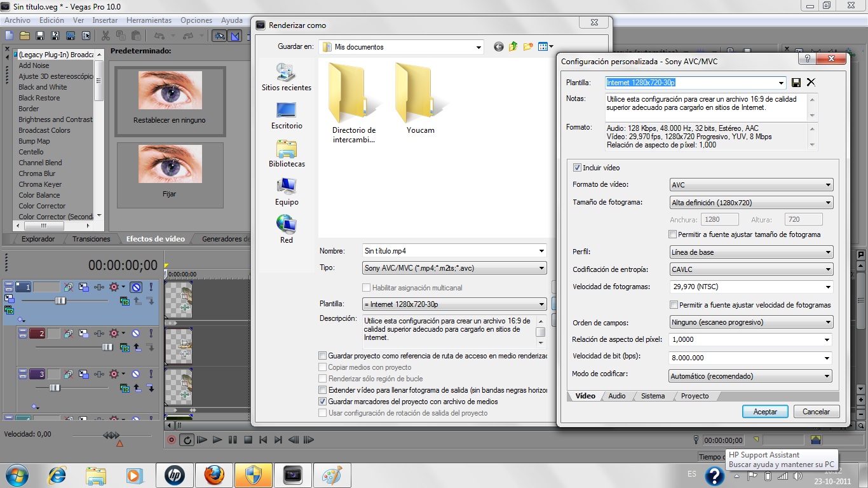Open the Guardar en location dropdown
The height and width of the screenshot is (488, 868).
[x=401, y=46]
